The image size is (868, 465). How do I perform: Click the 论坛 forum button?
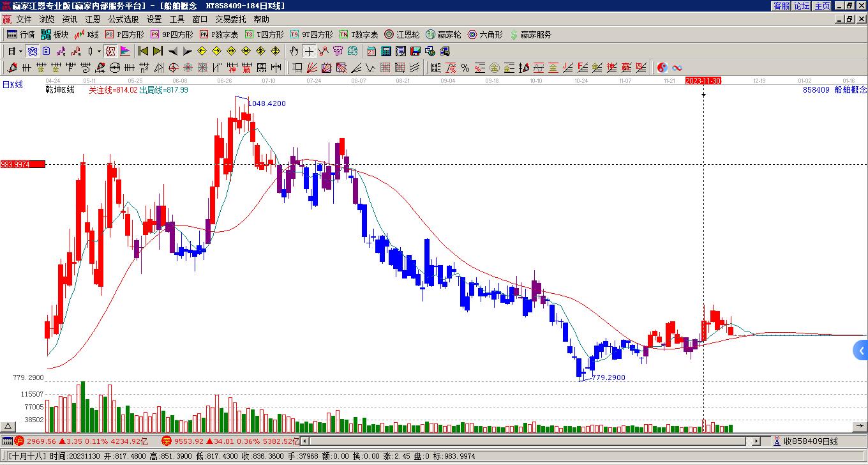click(x=802, y=6)
